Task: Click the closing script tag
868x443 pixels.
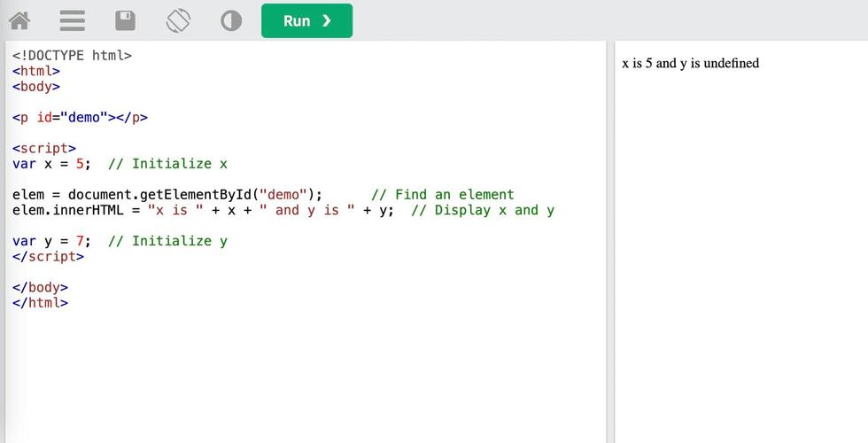Action: (x=48, y=257)
